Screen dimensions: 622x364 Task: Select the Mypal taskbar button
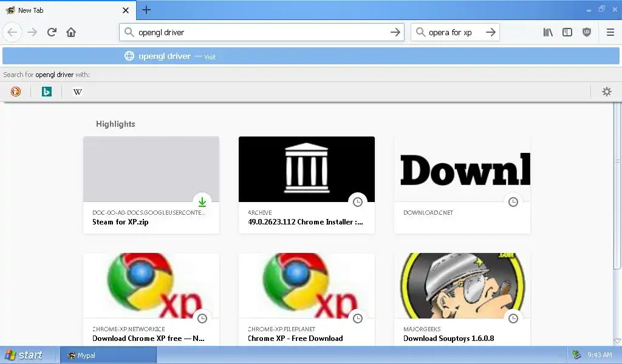[x=108, y=356]
